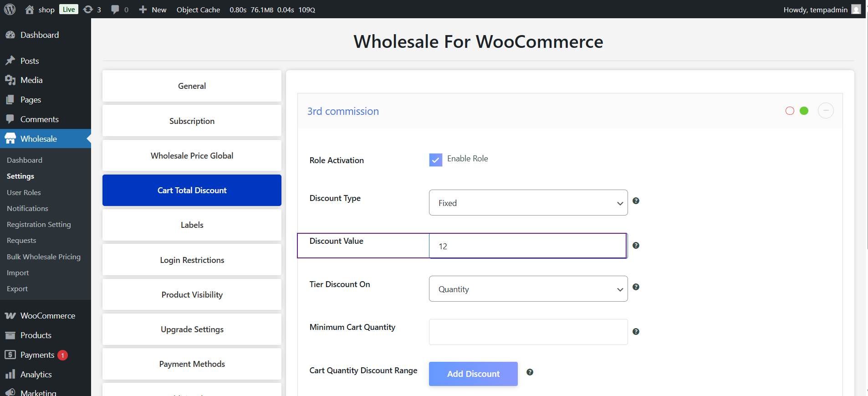Open the Tier Discount On dropdown

[528, 289]
